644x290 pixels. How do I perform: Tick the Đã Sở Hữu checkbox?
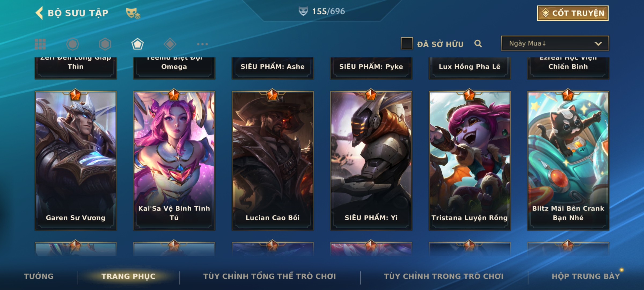click(x=407, y=43)
